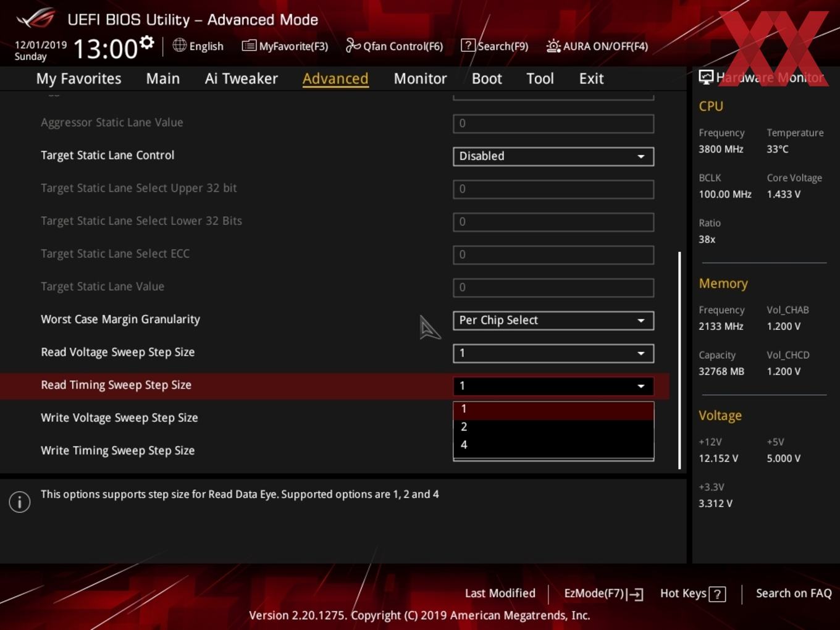Select option 1 in the open list

pos(553,409)
